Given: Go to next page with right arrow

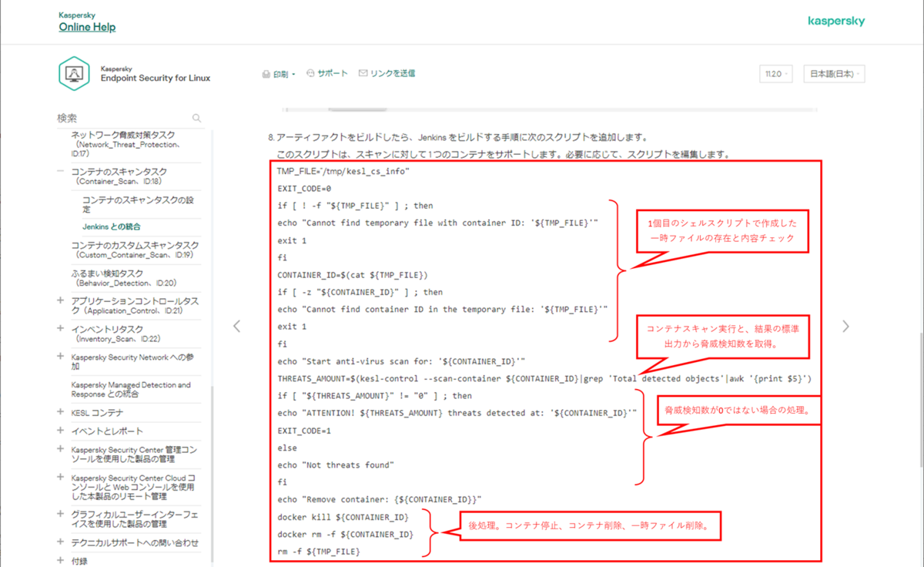Looking at the screenshot, I should click(846, 326).
